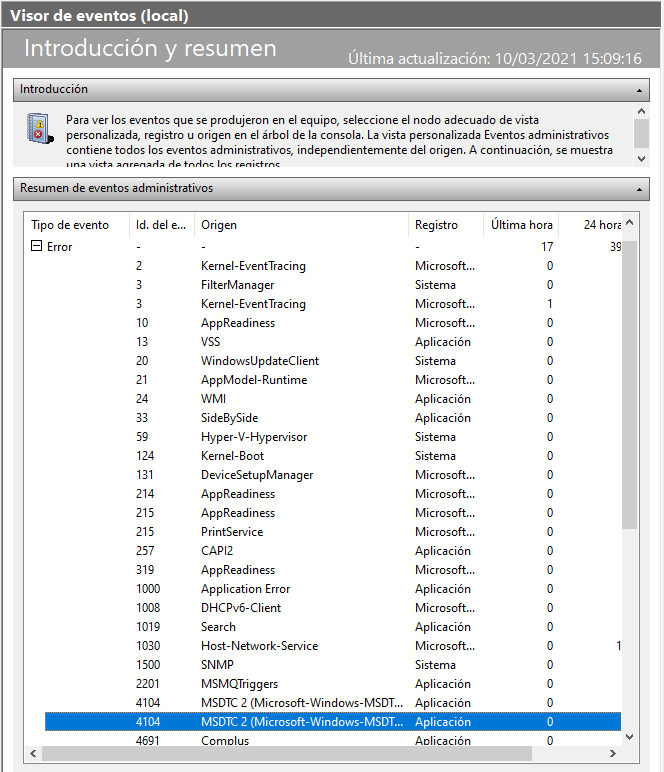The image size is (664, 772).
Task: Click the Resumen de eventos administrativos header bar
Action: [331, 189]
